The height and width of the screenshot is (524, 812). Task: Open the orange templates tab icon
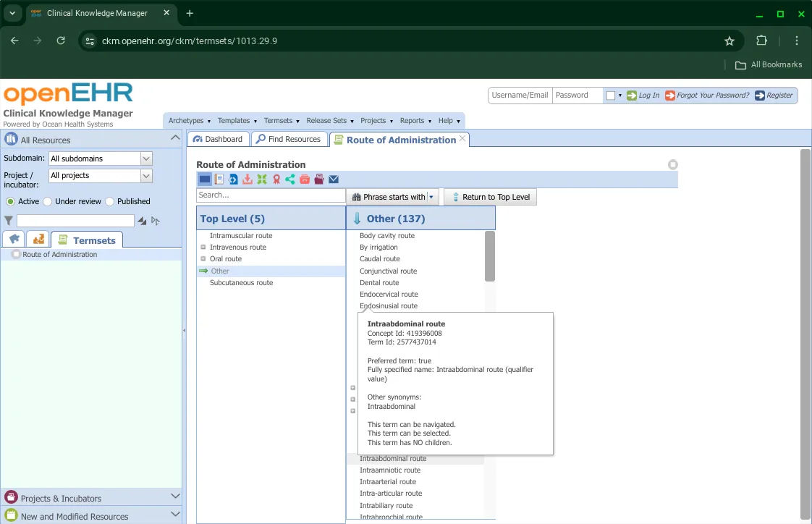pyautogui.click(x=38, y=240)
